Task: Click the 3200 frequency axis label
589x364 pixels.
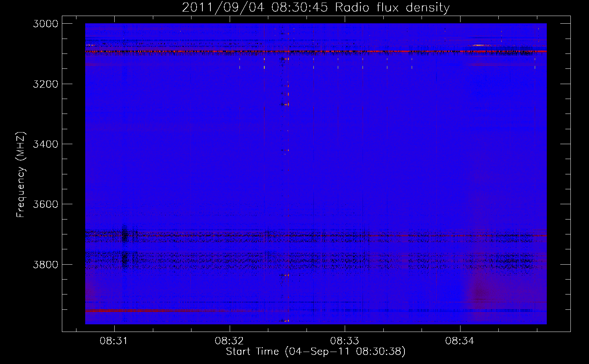Action: [46, 84]
